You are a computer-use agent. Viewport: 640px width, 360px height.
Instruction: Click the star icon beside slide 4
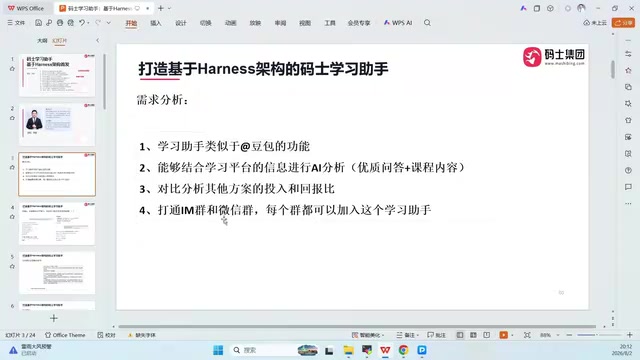point(12,217)
